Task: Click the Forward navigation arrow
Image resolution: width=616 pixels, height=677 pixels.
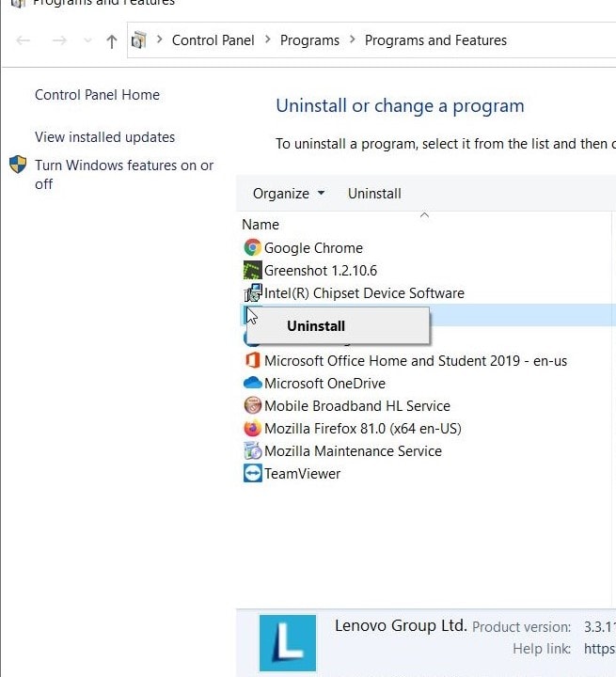Action: pyautogui.click(x=59, y=40)
